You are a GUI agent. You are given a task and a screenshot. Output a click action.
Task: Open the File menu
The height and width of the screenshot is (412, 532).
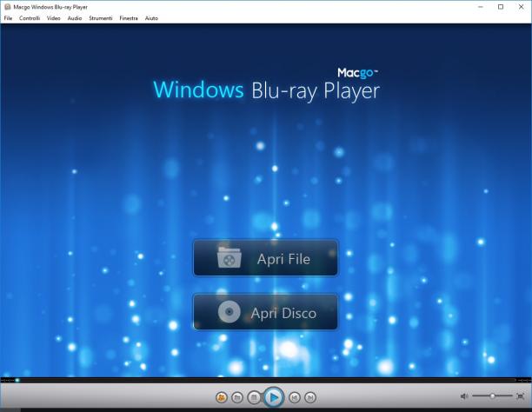tap(8, 18)
